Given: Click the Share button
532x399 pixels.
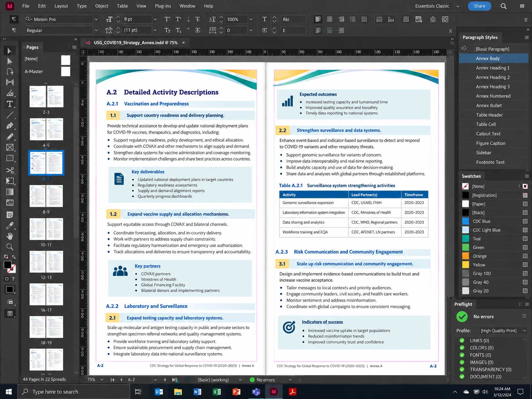Looking at the screenshot, I should click(479, 6).
